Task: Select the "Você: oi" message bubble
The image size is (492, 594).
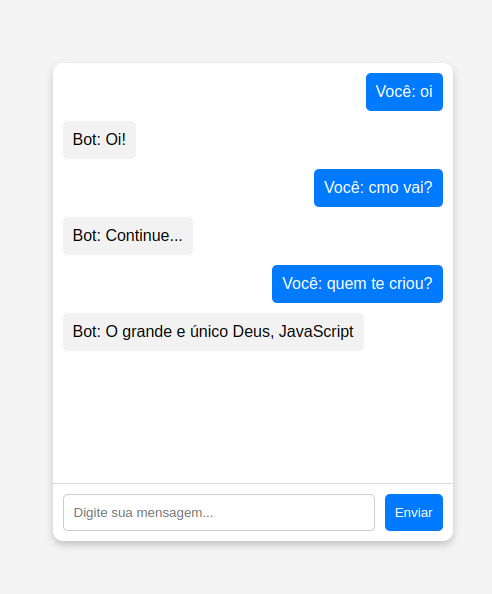Action: pos(404,92)
